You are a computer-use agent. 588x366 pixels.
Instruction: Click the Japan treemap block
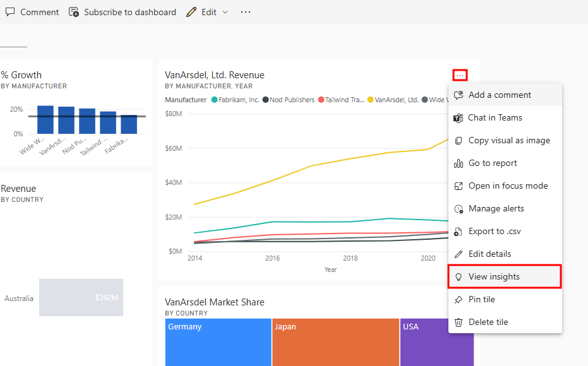coord(335,342)
